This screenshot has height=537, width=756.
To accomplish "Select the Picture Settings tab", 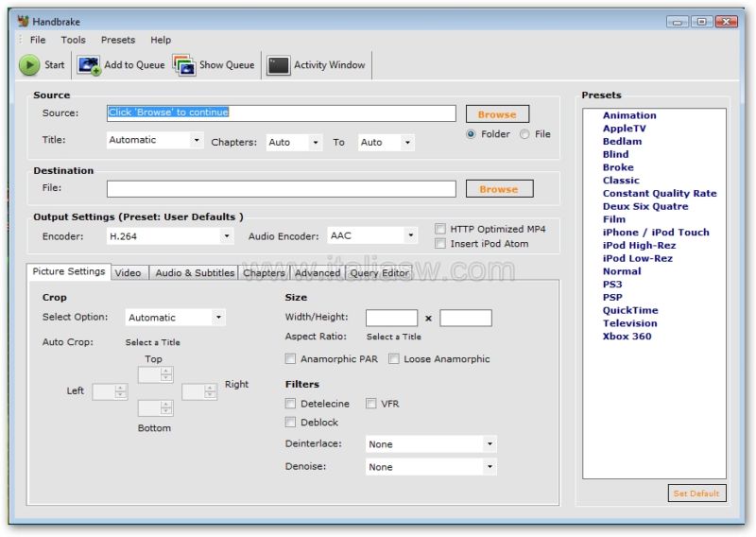I will coord(69,271).
